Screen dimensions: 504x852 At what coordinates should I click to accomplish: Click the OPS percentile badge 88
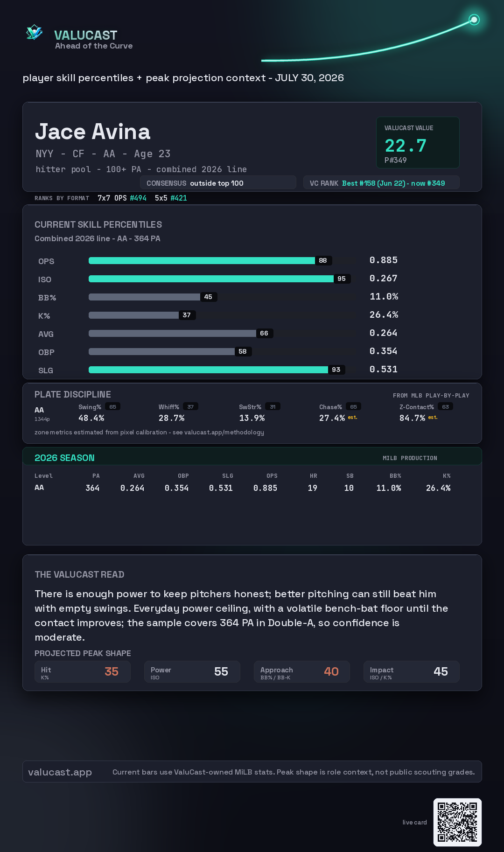click(x=323, y=260)
